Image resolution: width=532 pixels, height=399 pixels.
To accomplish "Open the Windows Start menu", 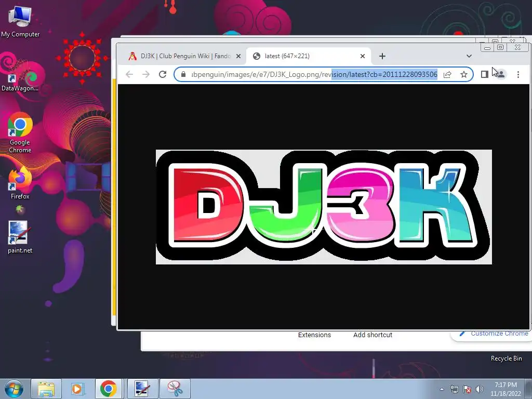I will click(14, 389).
